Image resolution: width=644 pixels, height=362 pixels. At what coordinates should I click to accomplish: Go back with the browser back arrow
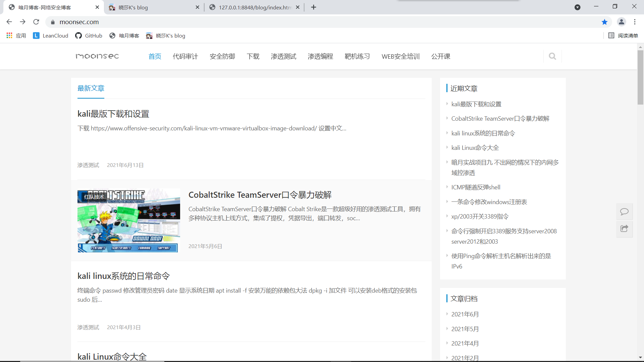coord(9,22)
